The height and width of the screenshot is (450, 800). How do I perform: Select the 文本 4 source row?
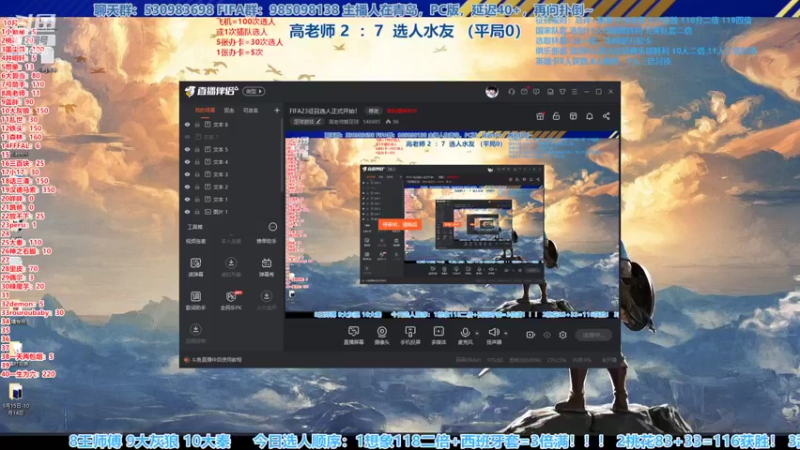[x=232, y=162]
